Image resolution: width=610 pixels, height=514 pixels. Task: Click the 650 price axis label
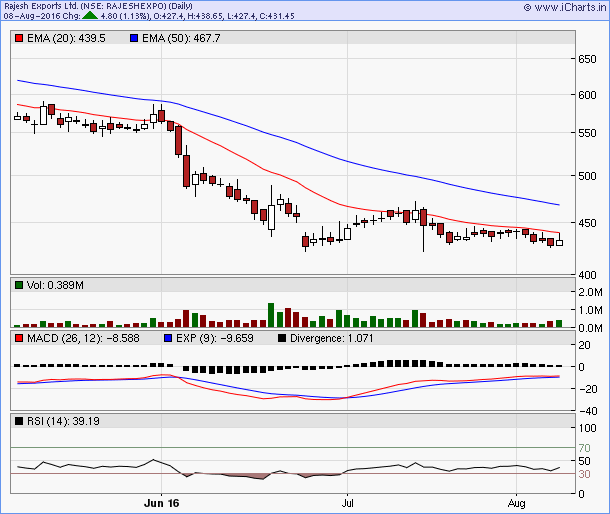(587, 59)
